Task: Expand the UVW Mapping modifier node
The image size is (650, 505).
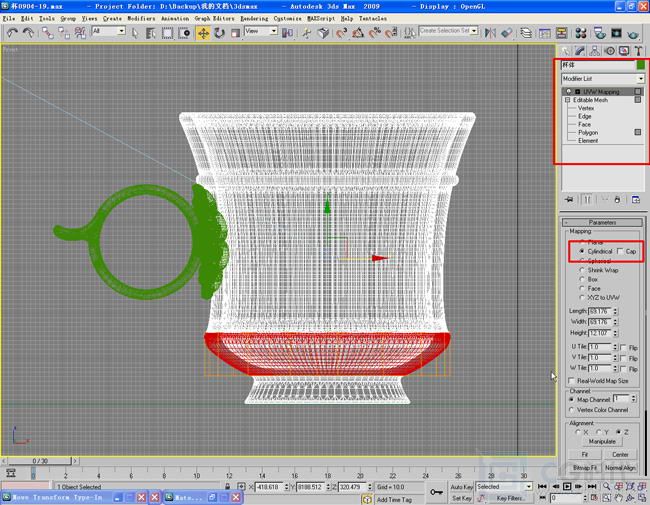Action: [x=577, y=91]
